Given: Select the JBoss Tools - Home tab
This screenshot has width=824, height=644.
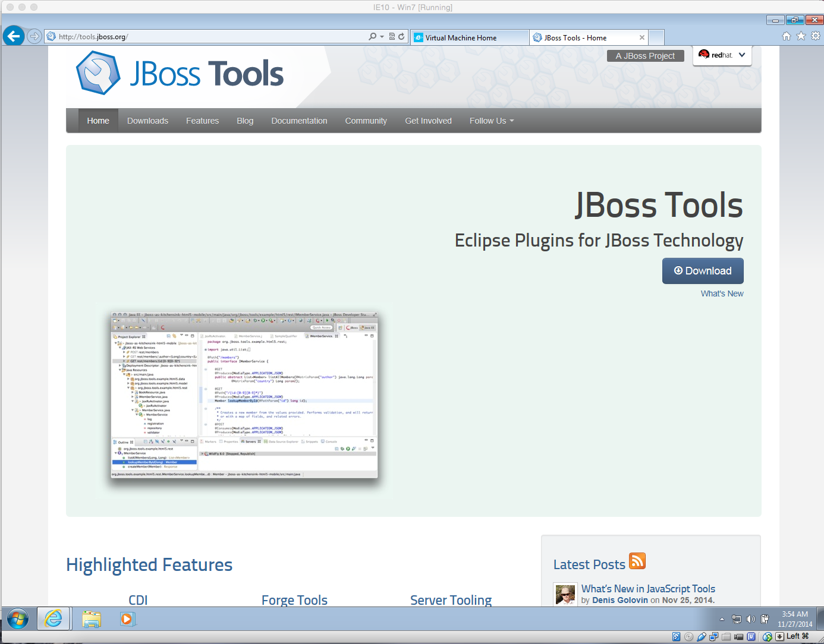Looking at the screenshot, I should [588, 37].
